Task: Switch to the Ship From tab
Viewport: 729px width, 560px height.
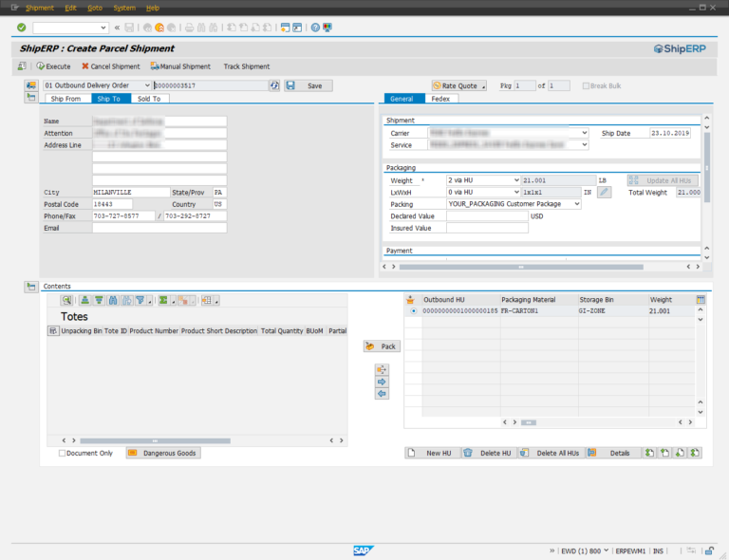Action: (x=65, y=99)
